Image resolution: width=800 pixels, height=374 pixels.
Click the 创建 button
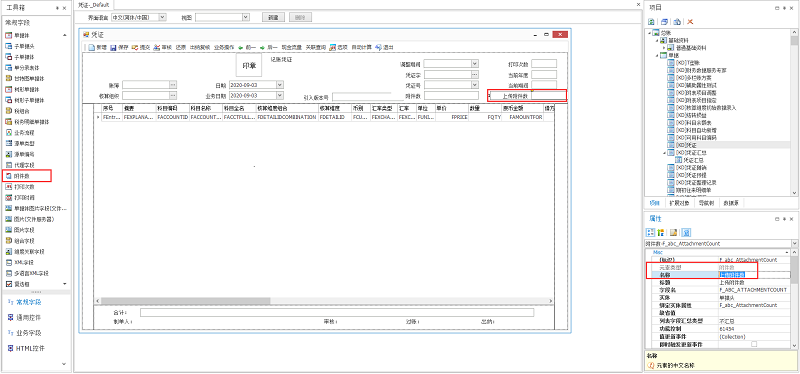(274, 17)
